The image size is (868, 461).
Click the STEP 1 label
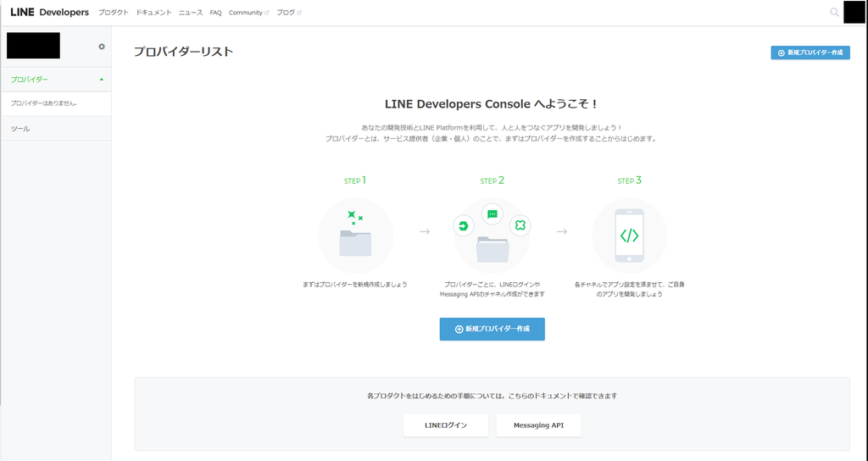(x=355, y=181)
